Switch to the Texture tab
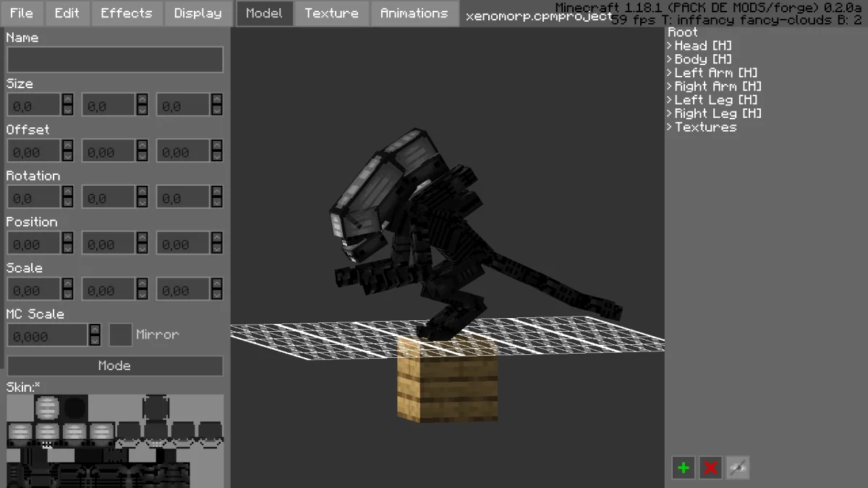This screenshot has height=488, width=868. tap(331, 13)
